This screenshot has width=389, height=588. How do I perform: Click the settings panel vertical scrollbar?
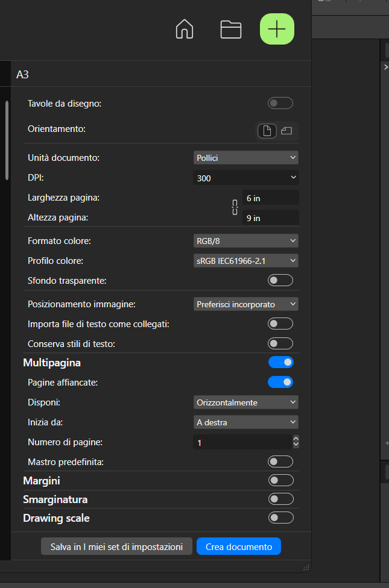[x=7, y=140]
